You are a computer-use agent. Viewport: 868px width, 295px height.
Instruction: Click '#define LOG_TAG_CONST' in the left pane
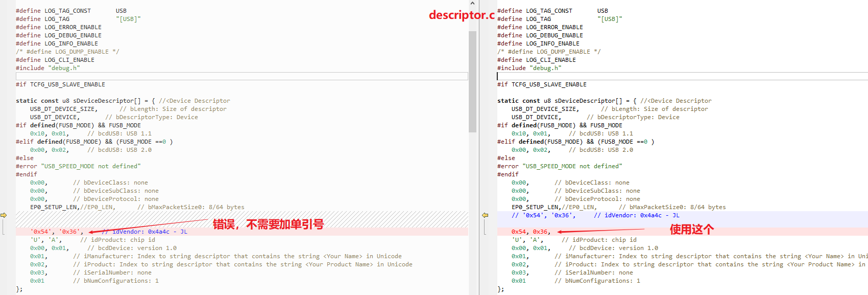tap(53, 11)
